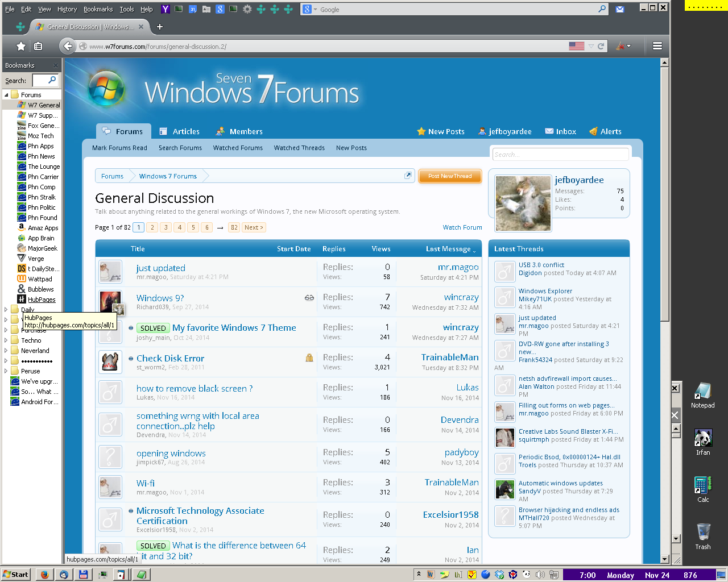Click the volume speaker tray icon
This screenshot has width=728, height=582.
[x=540, y=575]
